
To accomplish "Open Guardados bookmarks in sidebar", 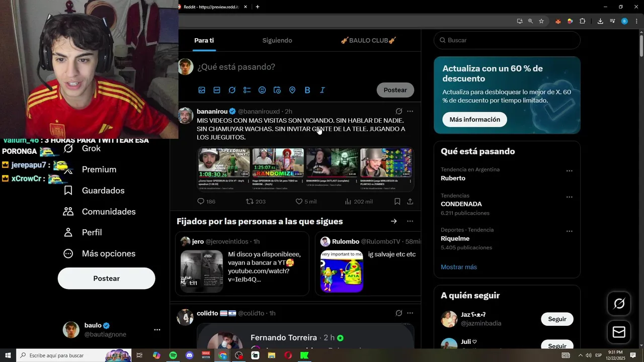I will point(94,191).
